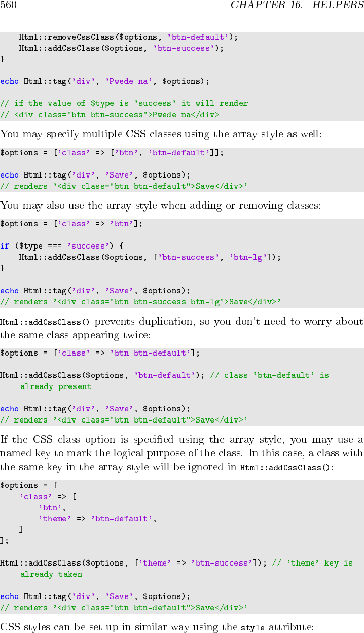Click the comment '<div class="btn btn-success">Pwede na</div>'
This screenshot has width=364, height=633.
(x=110, y=115)
